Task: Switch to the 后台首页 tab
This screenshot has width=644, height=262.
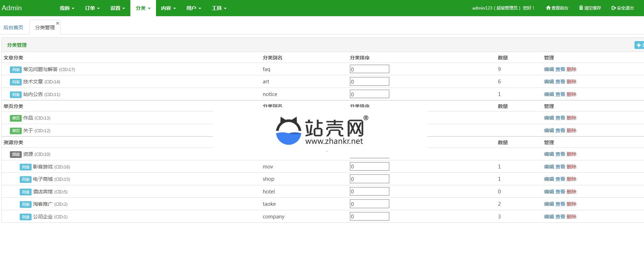Action: click(x=13, y=27)
